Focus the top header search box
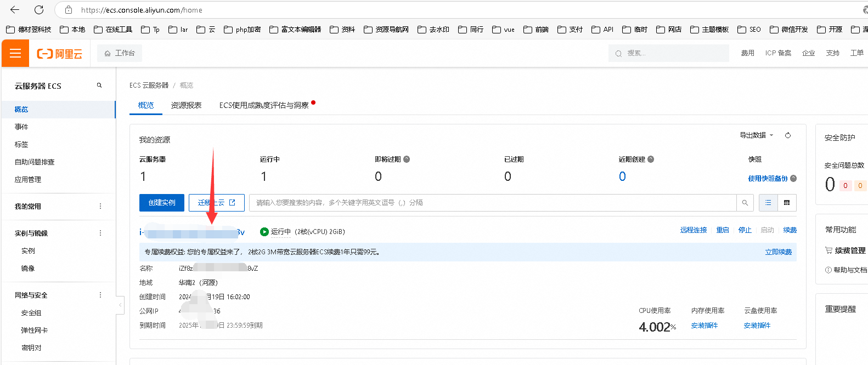868x365 pixels. pyautogui.click(x=669, y=53)
